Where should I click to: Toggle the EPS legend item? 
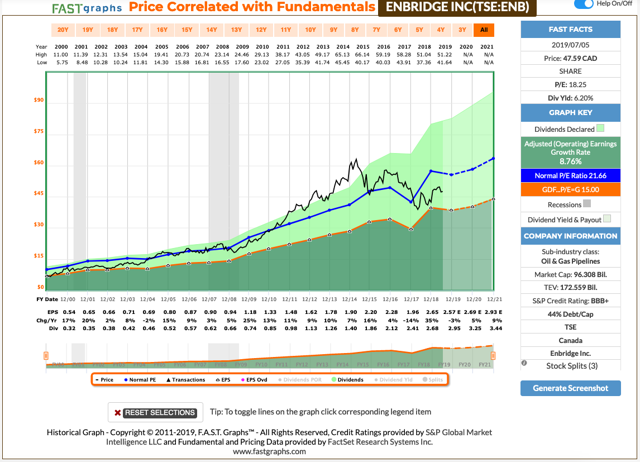tap(223, 380)
